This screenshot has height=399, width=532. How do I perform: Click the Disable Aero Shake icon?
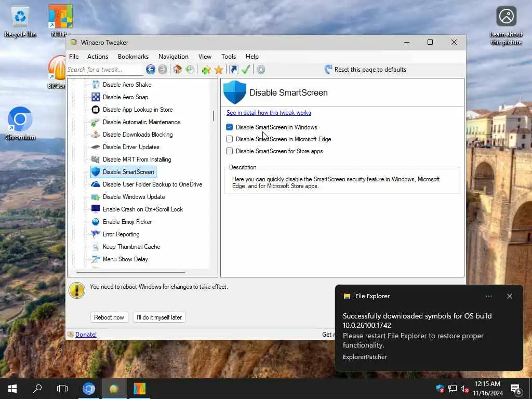96,85
